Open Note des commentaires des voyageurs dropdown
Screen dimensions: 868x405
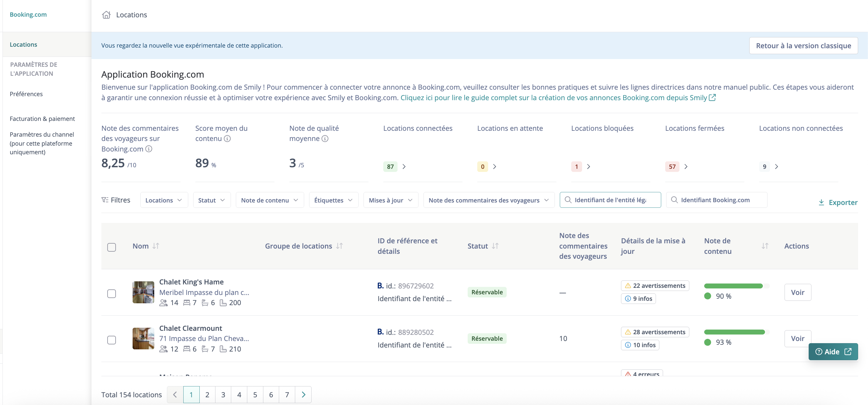[x=489, y=200]
